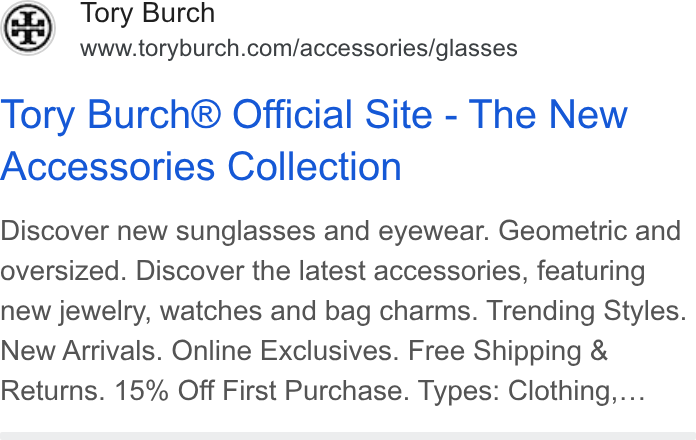The height and width of the screenshot is (440, 696).
Task: Click the gray divider bar at bottom
Action: pyautogui.click(x=348, y=436)
